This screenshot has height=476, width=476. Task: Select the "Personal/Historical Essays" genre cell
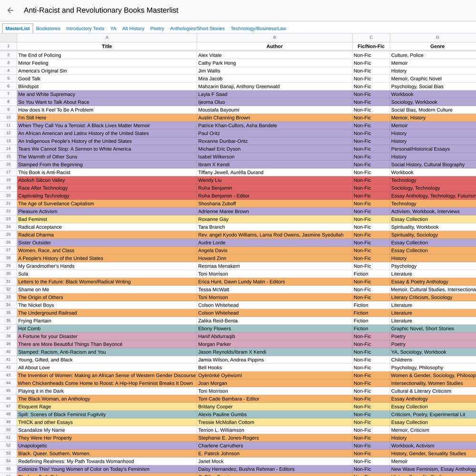(433, 149)
